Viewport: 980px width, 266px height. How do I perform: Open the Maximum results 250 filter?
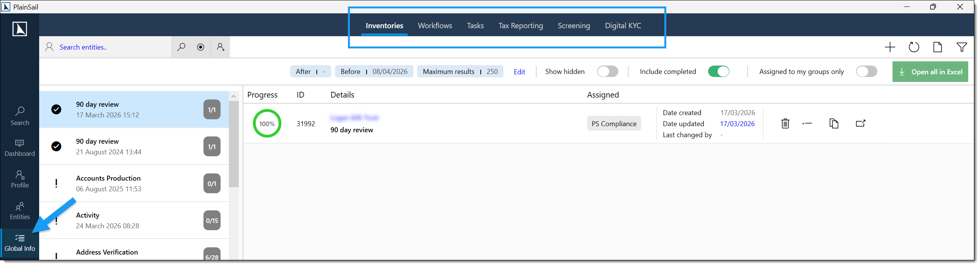tap(460, 72)
